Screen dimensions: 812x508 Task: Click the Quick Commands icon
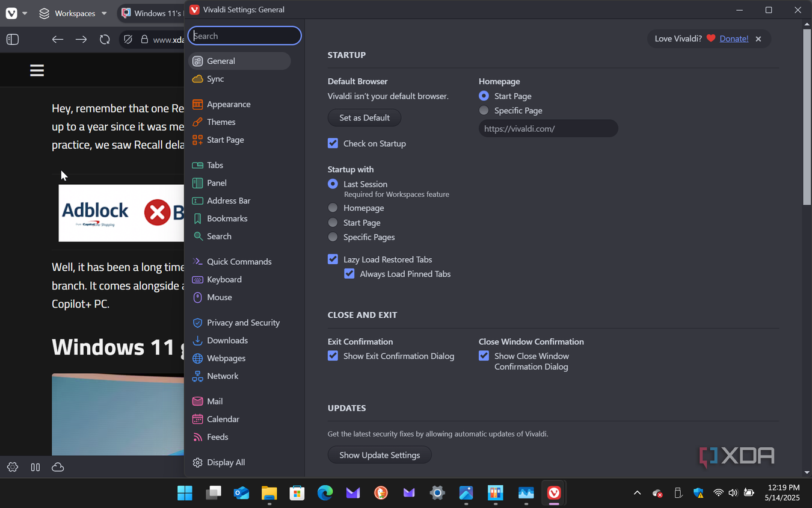pyautogui.click(x=197, y=262)
